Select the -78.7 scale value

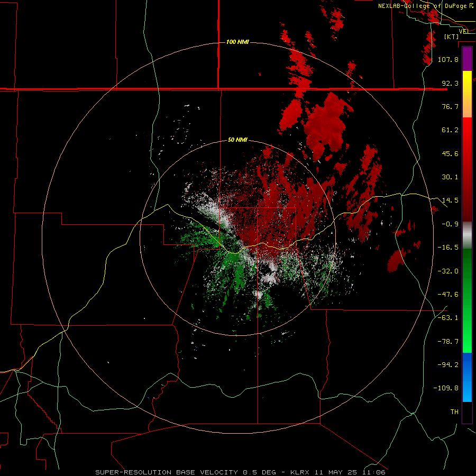pos(448,342)
